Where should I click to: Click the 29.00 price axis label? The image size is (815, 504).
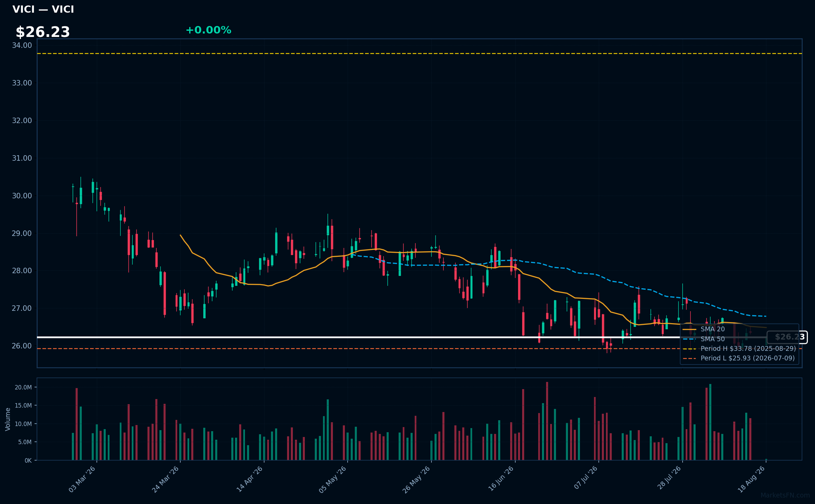pyautogui.click(x=22, y=234)
